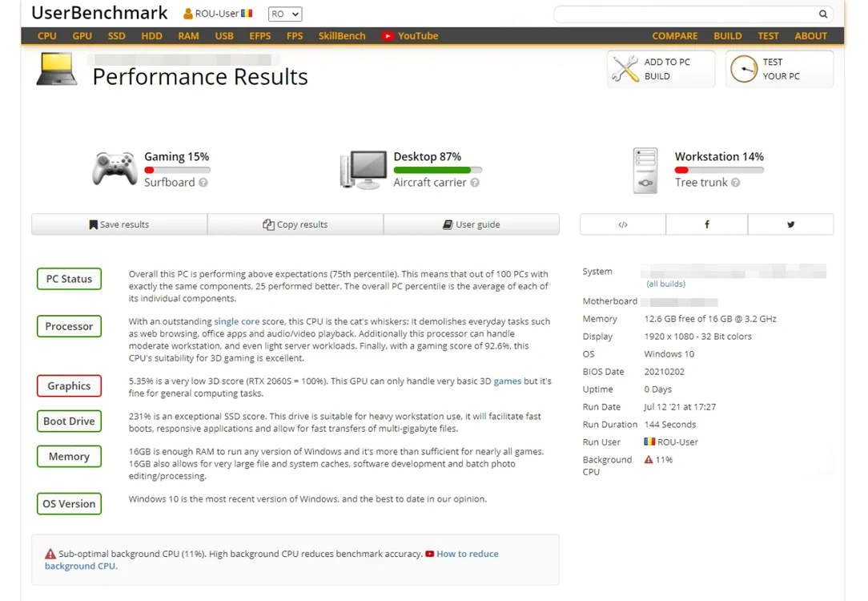Open 'How to reduce background CPU' link
Viewport: 868px width, 601px height.
tap(467, 554)
